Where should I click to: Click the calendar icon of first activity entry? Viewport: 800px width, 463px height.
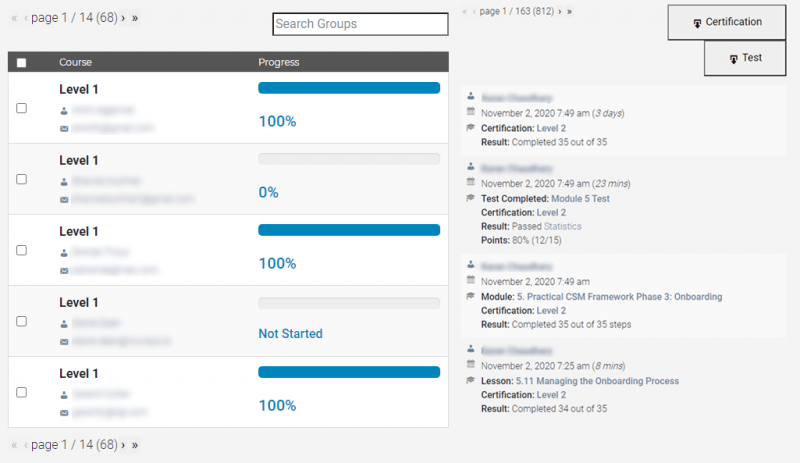[x=471, y=113]
